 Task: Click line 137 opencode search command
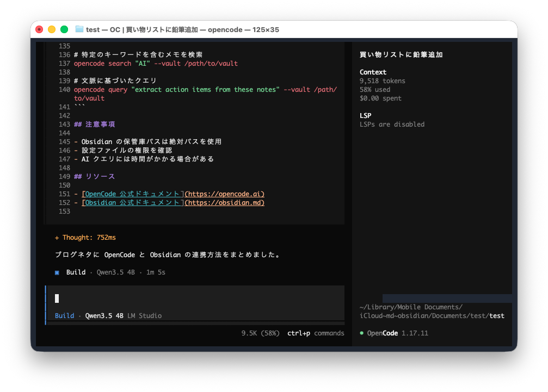(156, 63)
